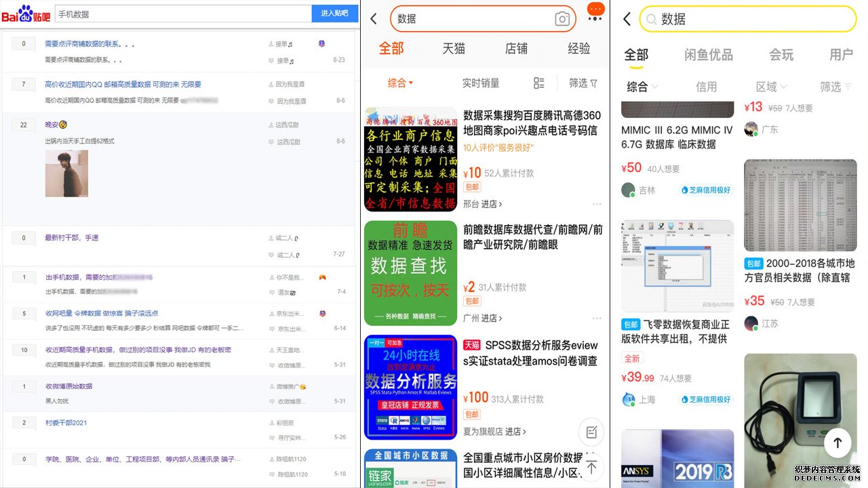The image size is (868, 488).
Task: Open the post 最新村干部，手速
Action: pos(72,238)
